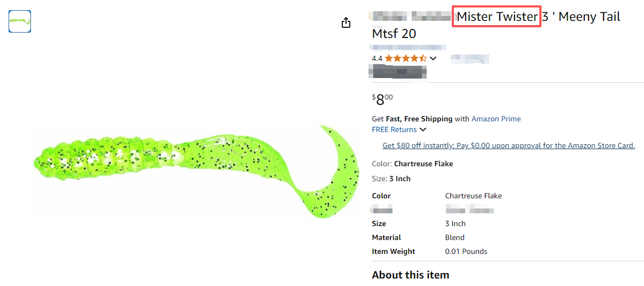Viewport: 644px width, 286px height.
Task: Open the Amazon Prime link
Action: [496, 119]
